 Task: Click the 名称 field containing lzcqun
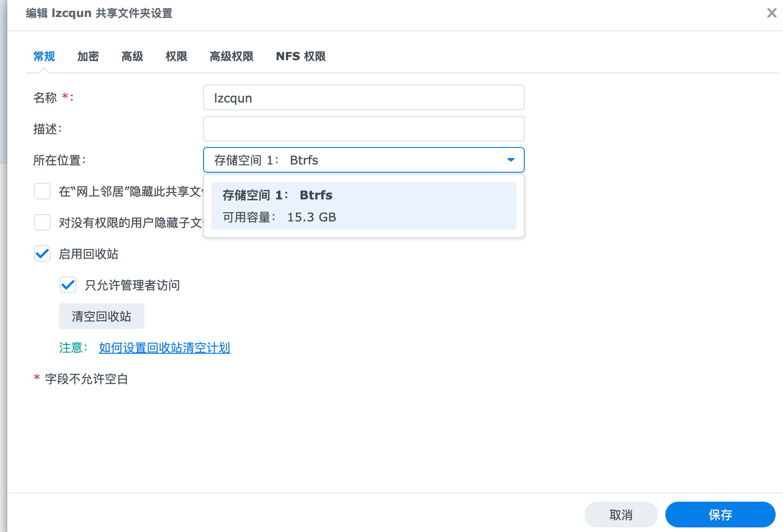tap(363, 98)
